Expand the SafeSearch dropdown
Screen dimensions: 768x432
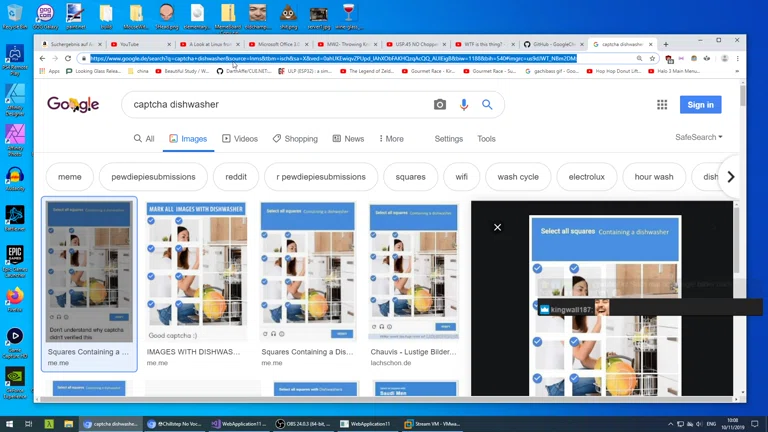tap(698, 137)
